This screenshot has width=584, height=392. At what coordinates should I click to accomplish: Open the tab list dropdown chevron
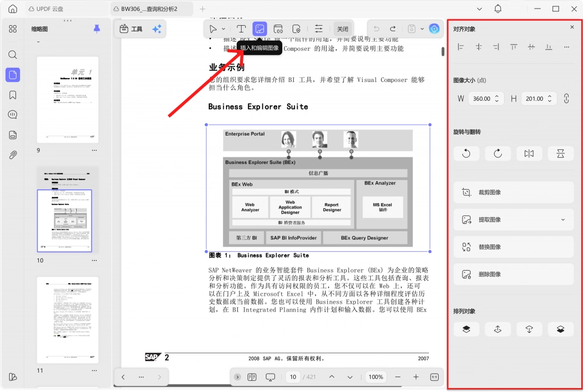tap(479, 9)
